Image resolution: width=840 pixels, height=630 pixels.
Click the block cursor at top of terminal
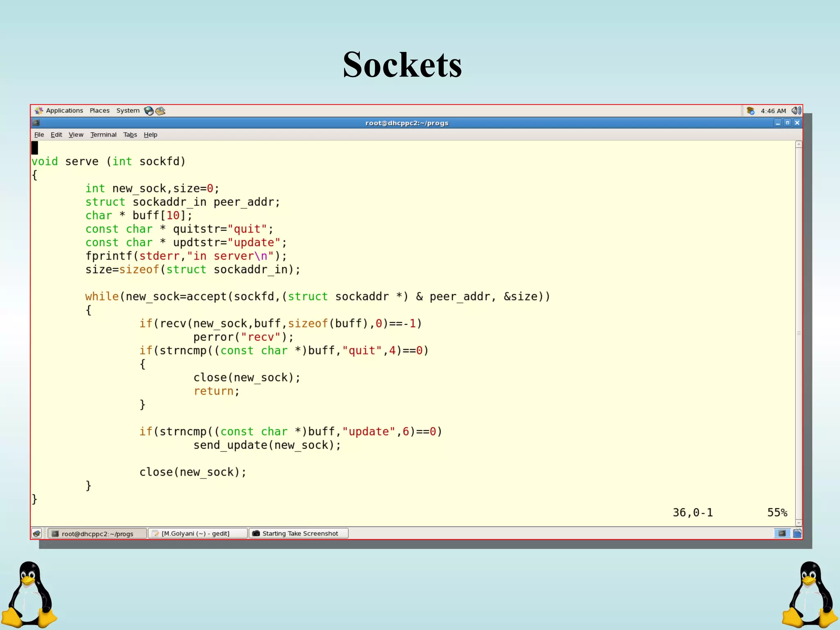tap(35, 148)
